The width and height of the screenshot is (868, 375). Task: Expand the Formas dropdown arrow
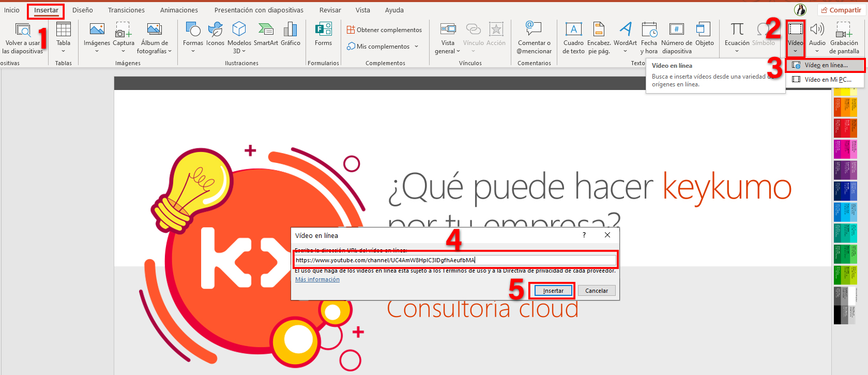tap(193, 51)
